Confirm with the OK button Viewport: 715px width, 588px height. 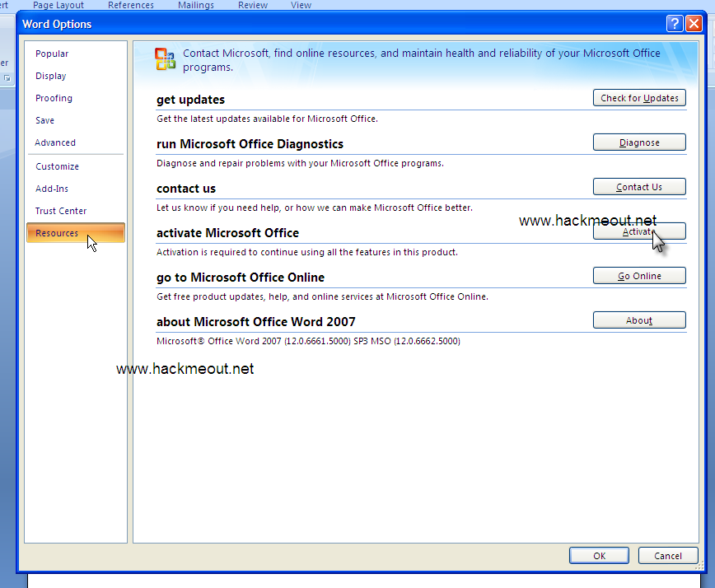(599, 556)
